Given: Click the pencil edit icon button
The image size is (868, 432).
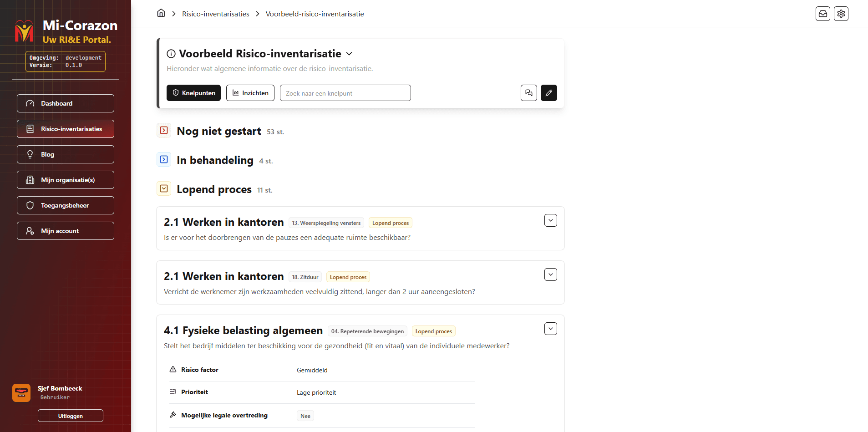Looking at the screenshot, I should [x=548, y=93].
